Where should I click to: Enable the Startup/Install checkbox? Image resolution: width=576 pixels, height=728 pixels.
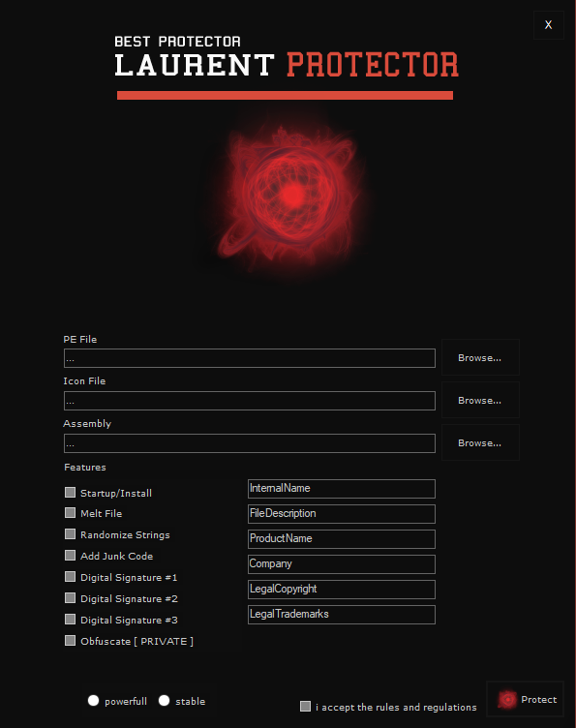click(x=70, y=492)
